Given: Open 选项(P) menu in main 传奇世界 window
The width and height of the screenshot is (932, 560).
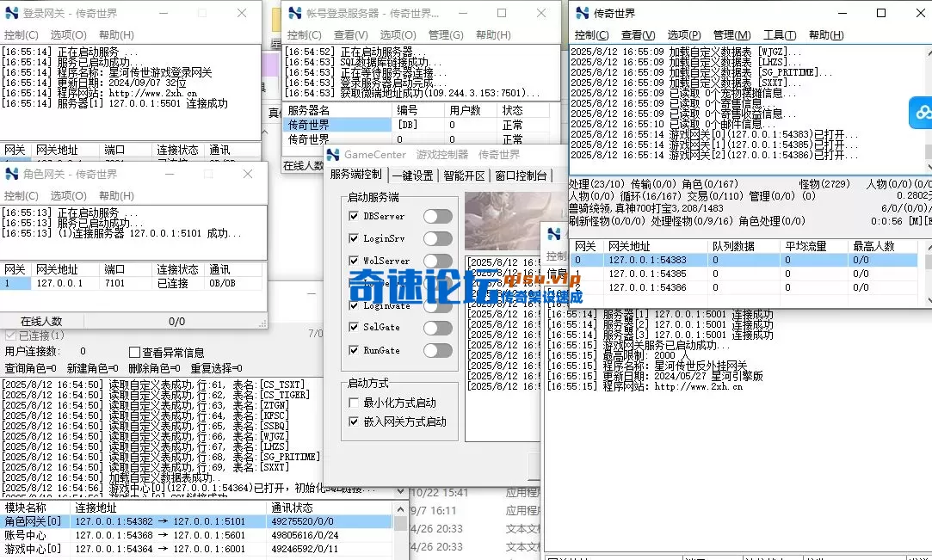Looking at the screenshot, I should (684, 35).
